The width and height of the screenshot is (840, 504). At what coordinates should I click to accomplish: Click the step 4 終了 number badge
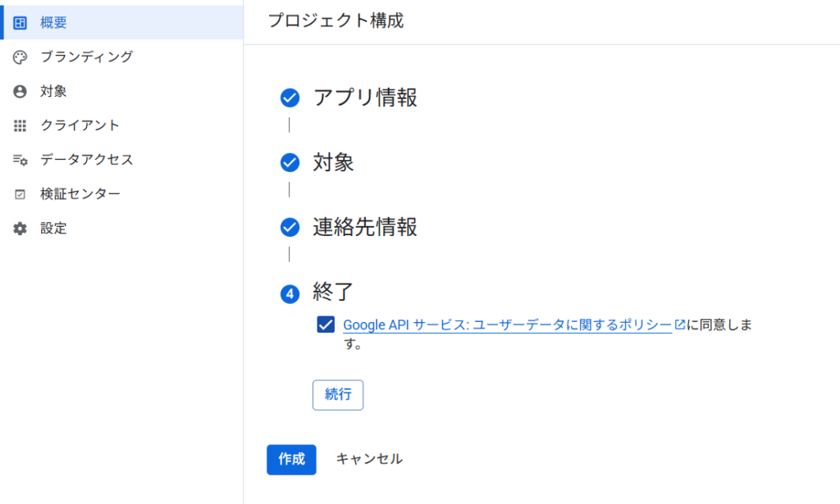coord(290,293)
